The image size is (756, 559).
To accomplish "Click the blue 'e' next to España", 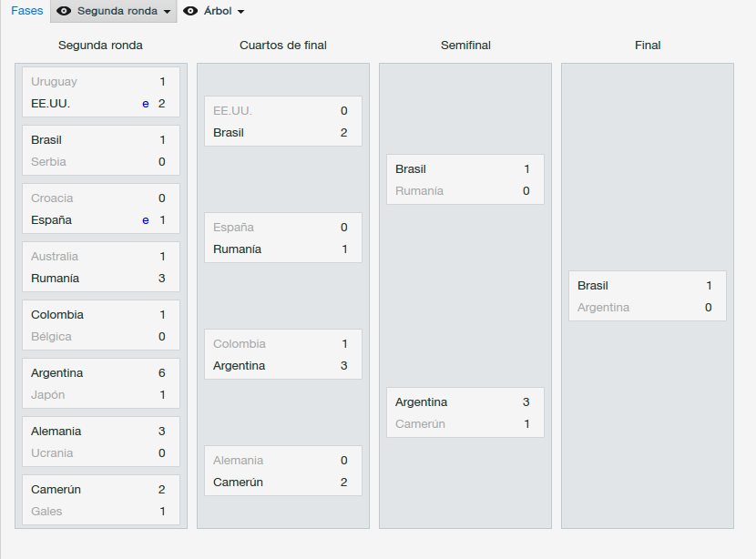I will [146, 220].
